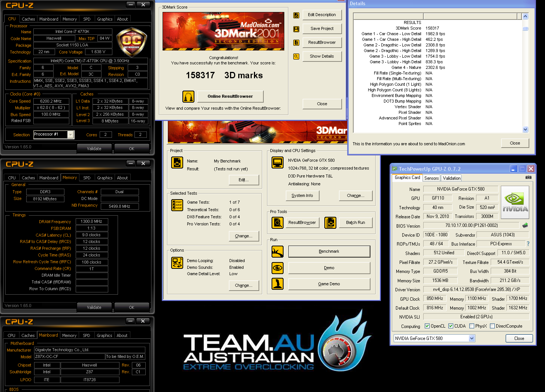
Task: Toggle the OpenCL checkbox
Action: click(x=427, y=326)
